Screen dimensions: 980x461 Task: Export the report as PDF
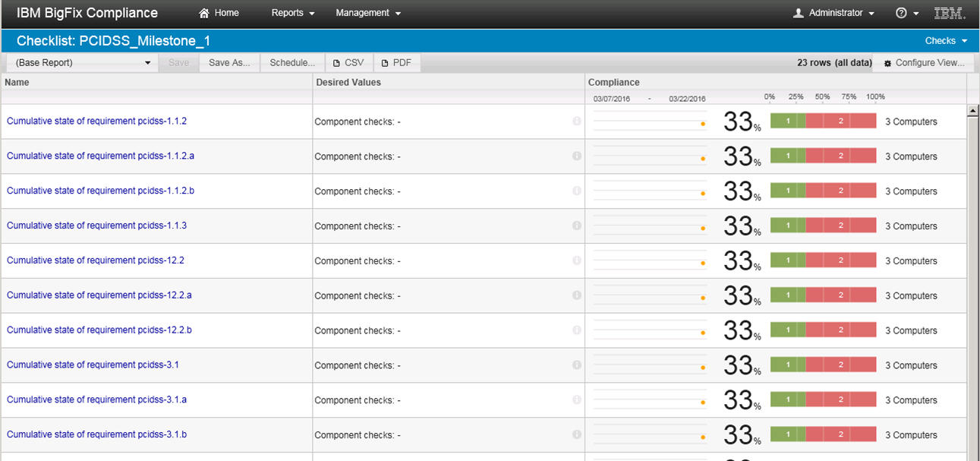coord(396,62)
